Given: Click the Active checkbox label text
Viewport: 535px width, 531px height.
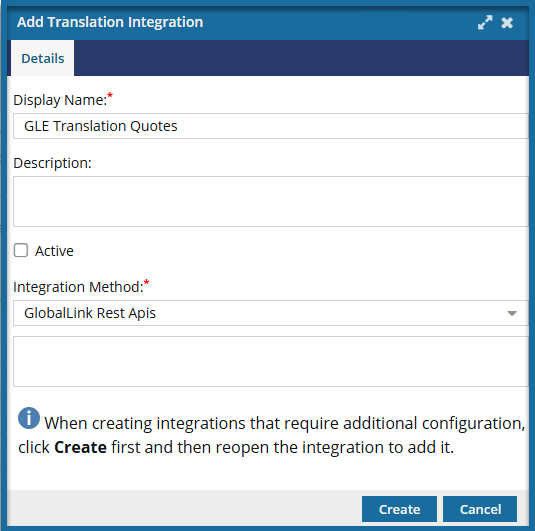Looking at the screenshot, I should point(54,251).
